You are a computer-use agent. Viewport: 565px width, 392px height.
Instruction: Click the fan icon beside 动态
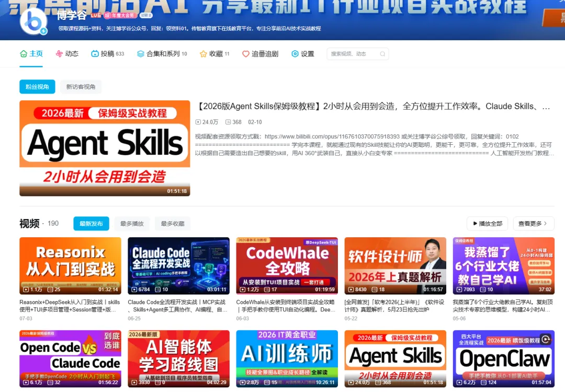point(59,54)
